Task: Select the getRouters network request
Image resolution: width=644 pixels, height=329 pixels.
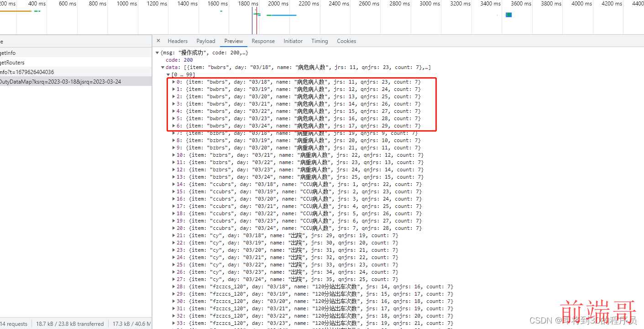Action: click(x=76, y=63)
